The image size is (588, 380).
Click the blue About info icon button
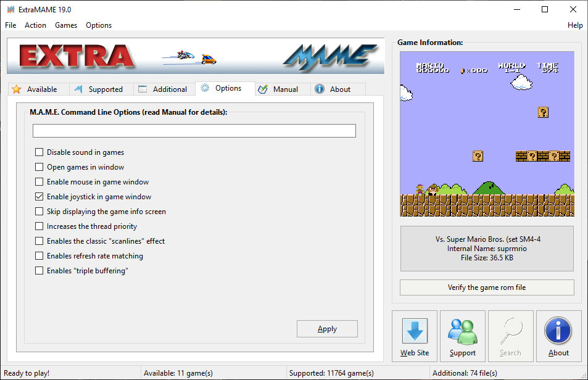coord(558,331)
